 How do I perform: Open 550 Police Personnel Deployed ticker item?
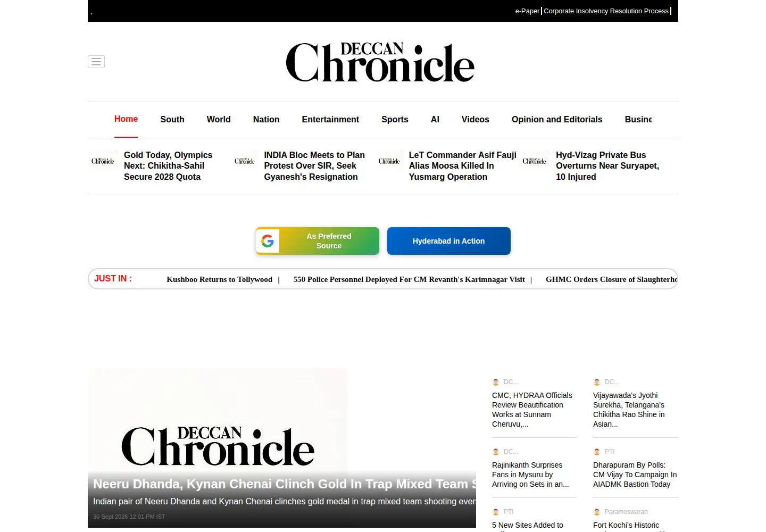[409, 279]
